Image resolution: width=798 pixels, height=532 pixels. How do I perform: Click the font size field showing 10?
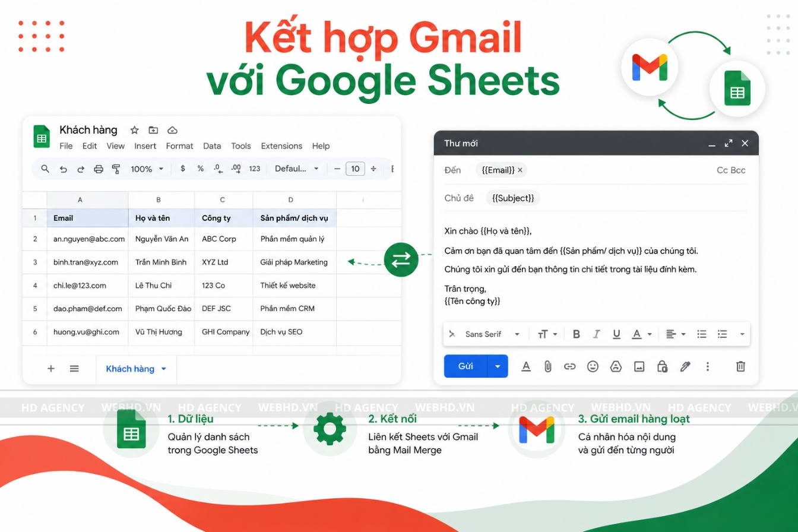(x=355, y=169)
